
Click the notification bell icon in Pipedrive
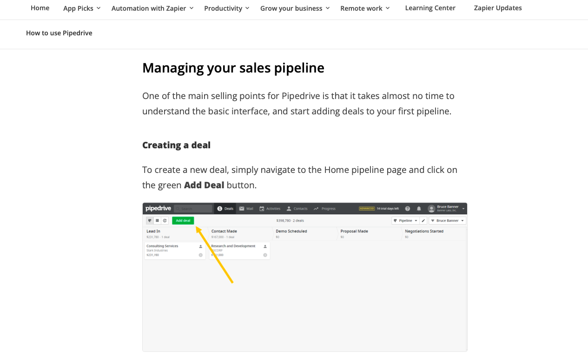pyautogui.click(x=419, y=209)
